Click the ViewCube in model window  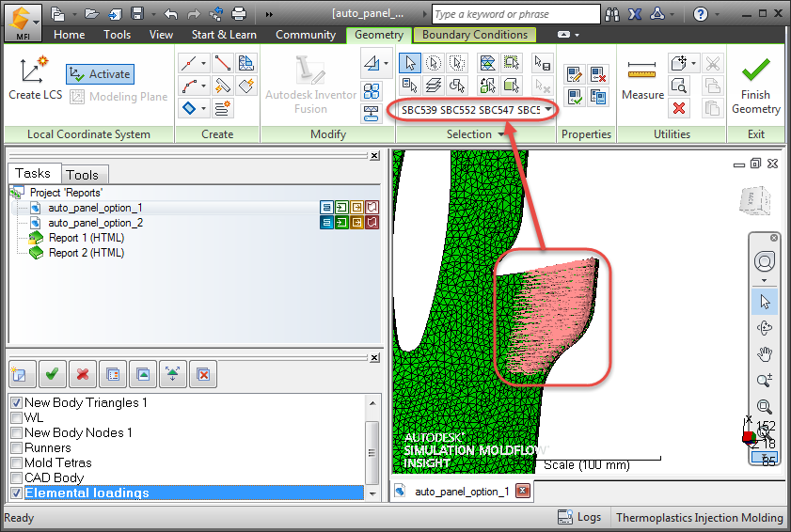pyautogui.click(x=755, y=201)
